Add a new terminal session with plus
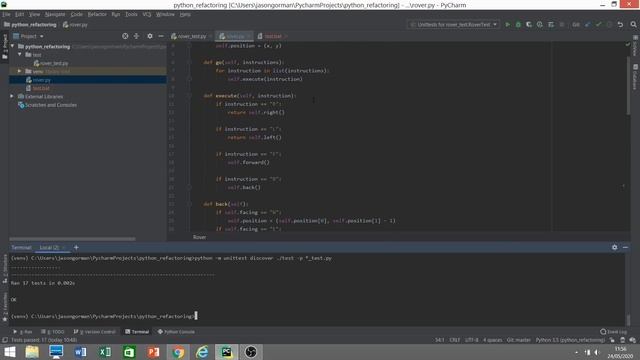 click(76, 247)
